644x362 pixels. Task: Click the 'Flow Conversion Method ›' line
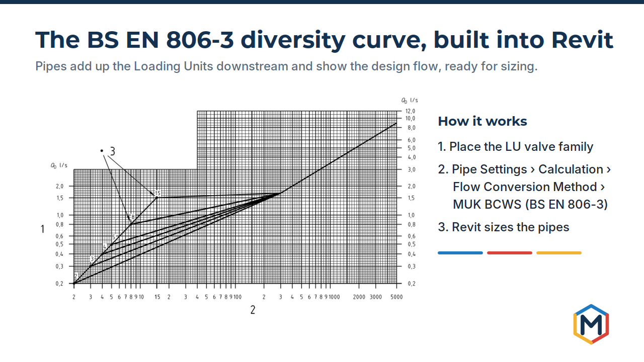[529, 187]
